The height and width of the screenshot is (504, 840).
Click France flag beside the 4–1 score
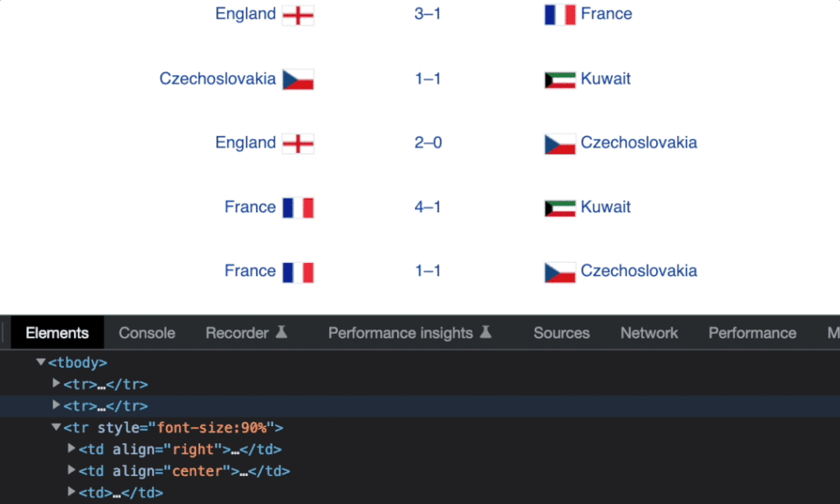tap(298, 207)
